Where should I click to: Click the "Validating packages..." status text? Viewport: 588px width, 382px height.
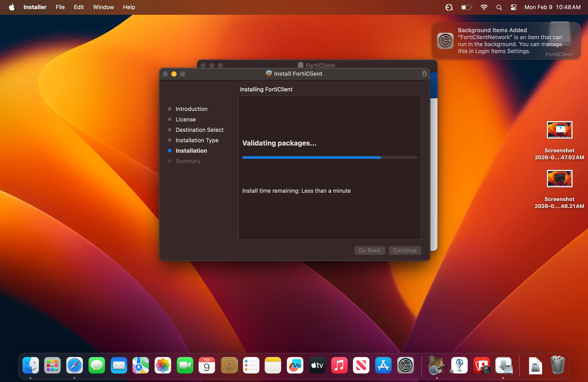point(279,143)
